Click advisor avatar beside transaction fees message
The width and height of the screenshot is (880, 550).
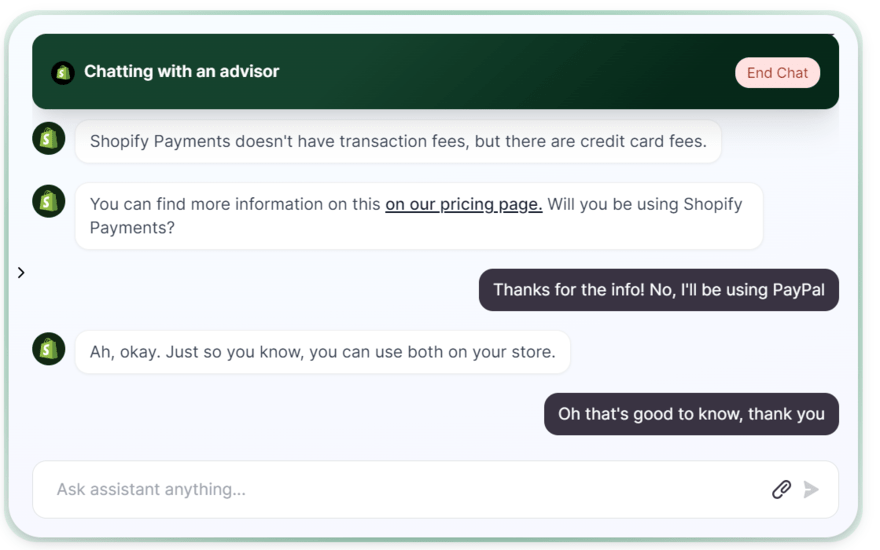49,139
